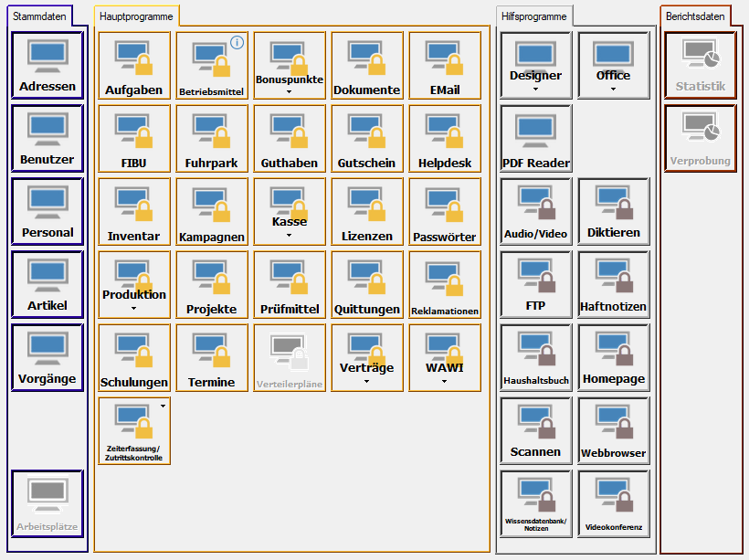Click the WAWI tile button

(x=445, y=356)
